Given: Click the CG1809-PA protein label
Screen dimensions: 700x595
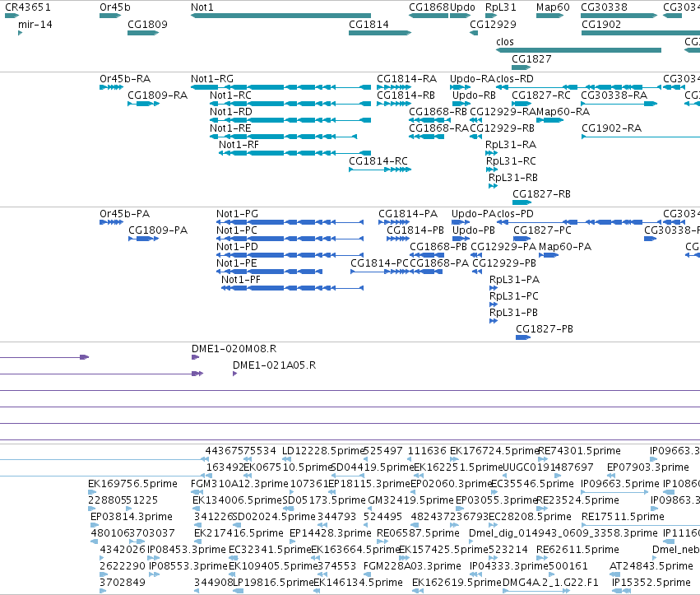Looking at the screenshot, I should [158, 230].
